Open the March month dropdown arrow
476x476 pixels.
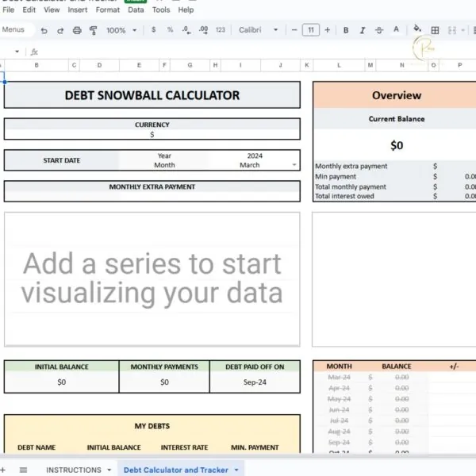(294, 165)
